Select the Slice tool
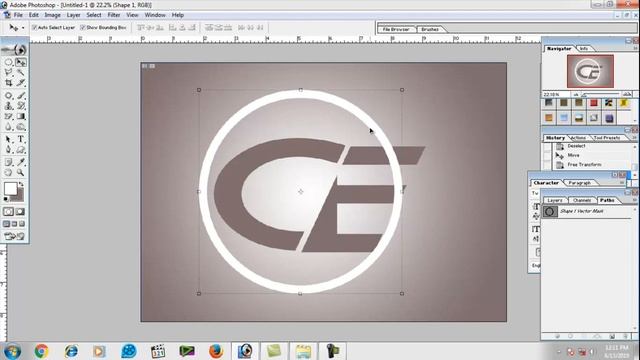The image size is (640, 360). click(x=20, y=83)
